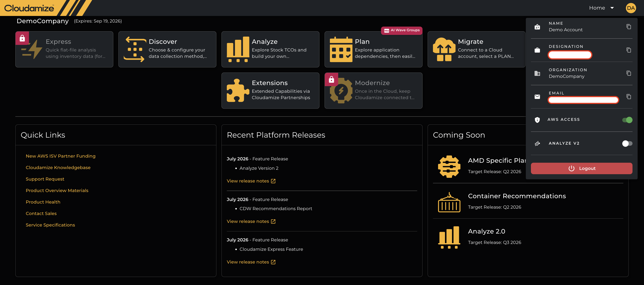Click the Analyze 2.0 coming soon title
Viewport: 644px width, 285px height.
(486, 231)
